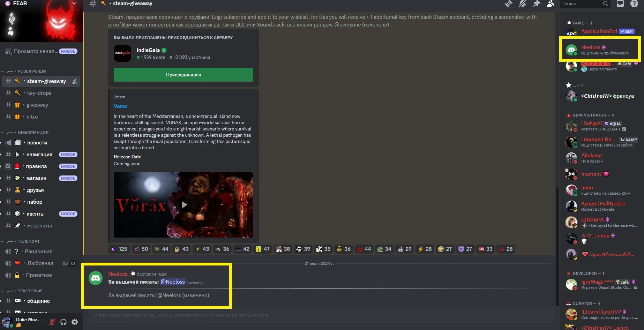Viewport: 644px width, 330px height.
Task: Toggle the reaction showing 50
Action: click(x=141, y=249)
